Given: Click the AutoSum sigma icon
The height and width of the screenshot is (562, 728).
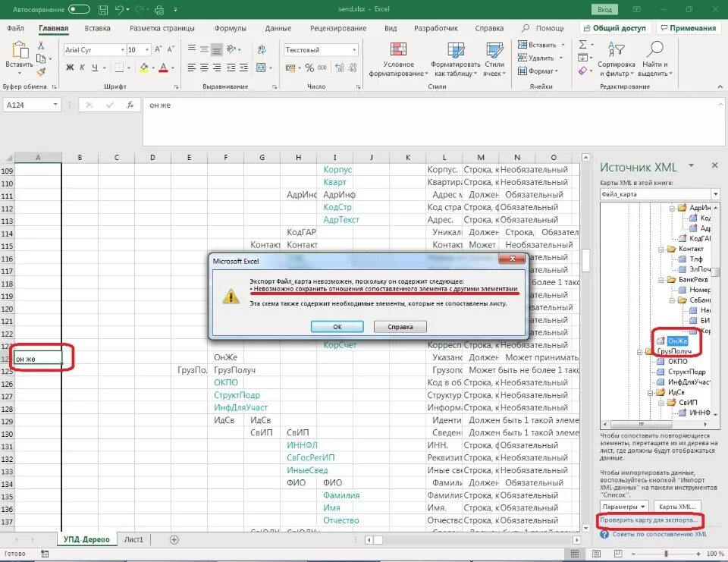Looking at the screenshot, I should click(582, 45).
